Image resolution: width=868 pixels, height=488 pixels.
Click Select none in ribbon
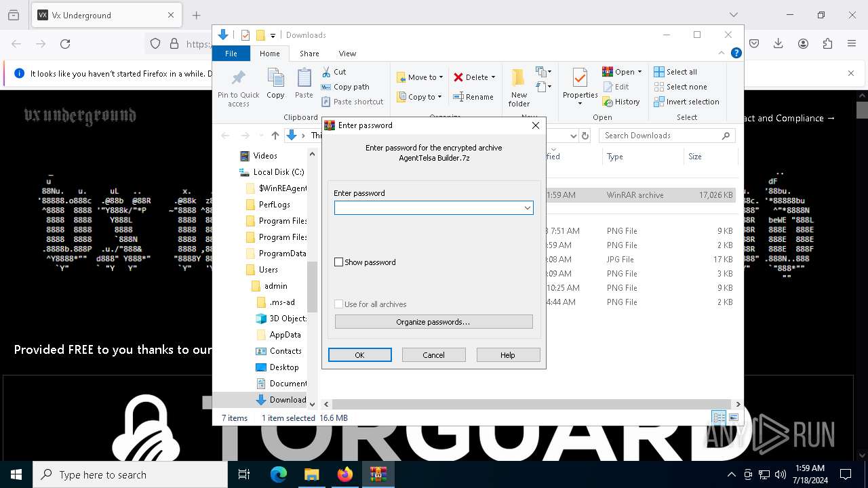click(680, 87)
